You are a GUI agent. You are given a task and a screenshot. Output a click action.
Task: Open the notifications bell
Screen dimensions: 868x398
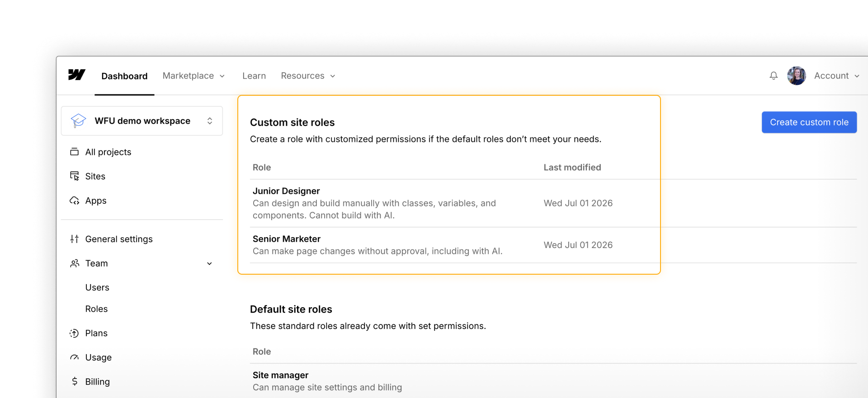pyautogui.click(x=774, y=76)
